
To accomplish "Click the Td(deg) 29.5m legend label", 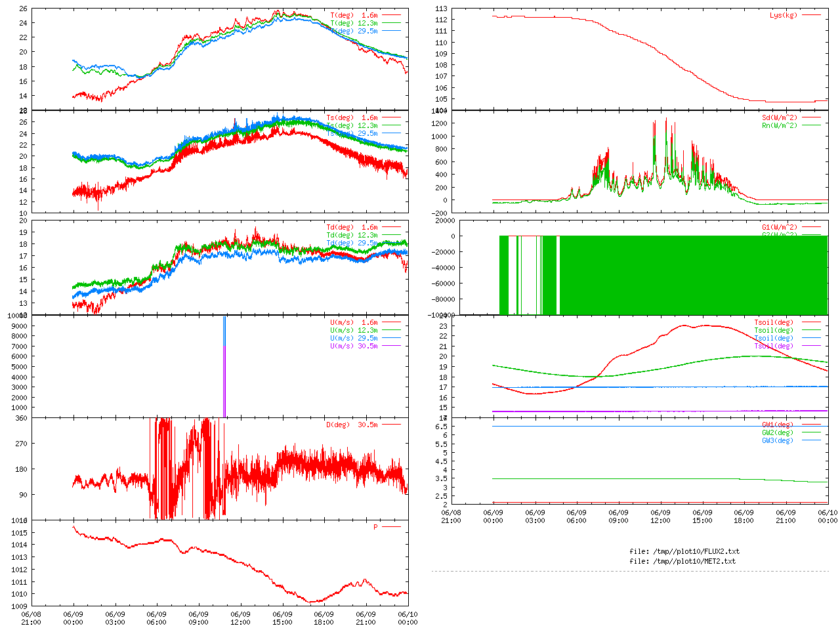I will pyautogui.click(x=352, y=243).
